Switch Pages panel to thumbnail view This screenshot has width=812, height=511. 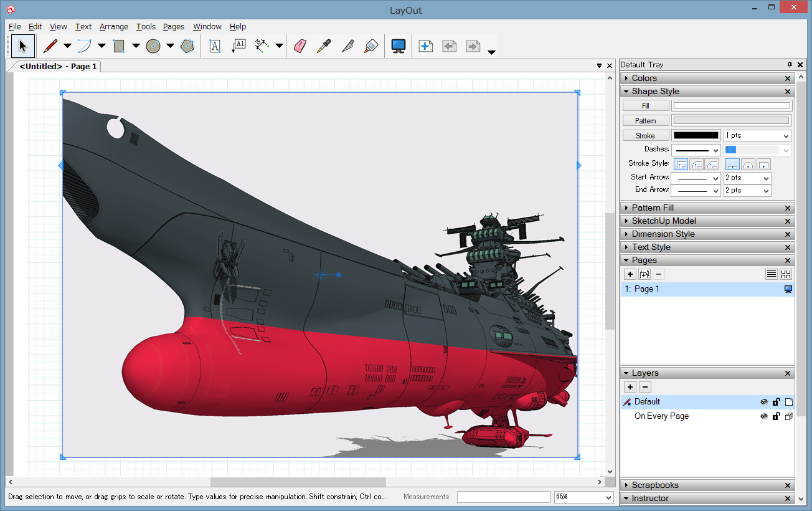coord(786,274)
